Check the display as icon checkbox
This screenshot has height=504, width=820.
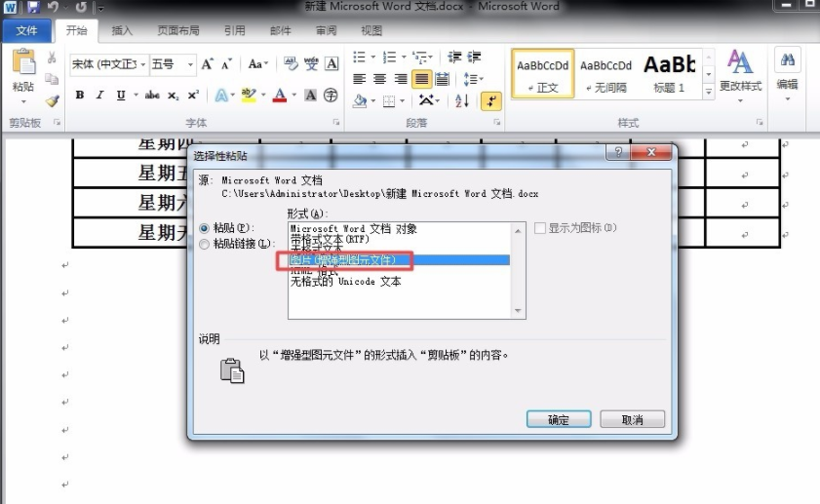pyautogui.click(x=540, y=228)
